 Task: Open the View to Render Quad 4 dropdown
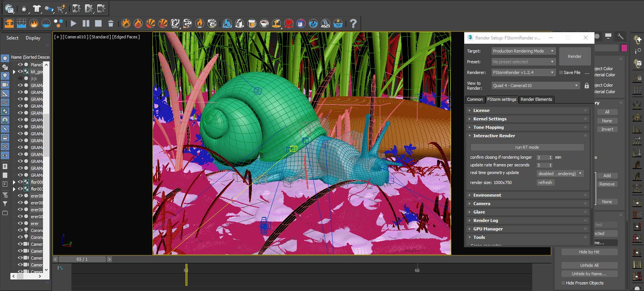point(536,85)
